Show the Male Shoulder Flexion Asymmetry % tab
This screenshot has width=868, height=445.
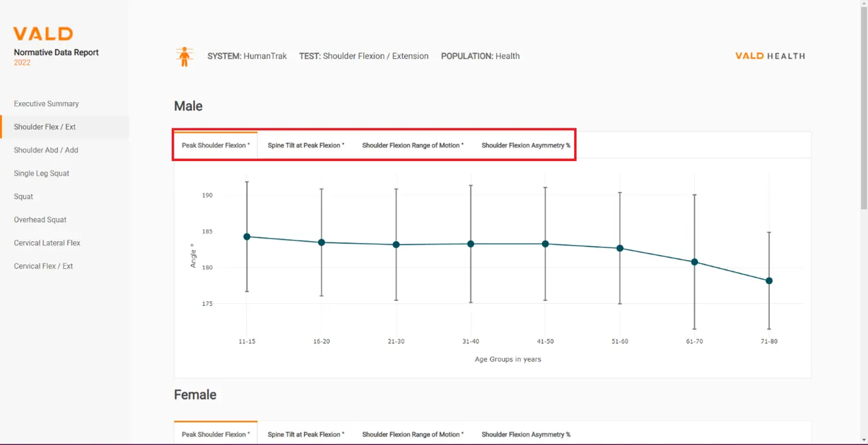(x=526, y=145)
